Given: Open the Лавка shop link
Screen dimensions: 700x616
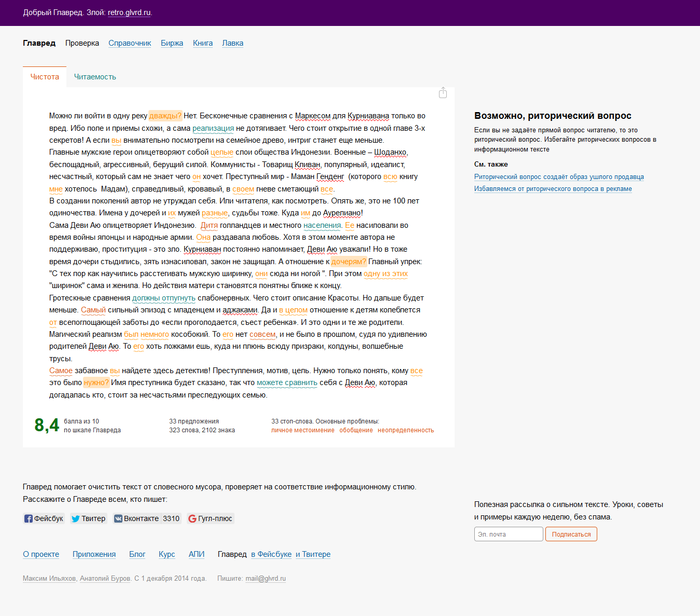Looking at the screenshot, I should (232, 43).
